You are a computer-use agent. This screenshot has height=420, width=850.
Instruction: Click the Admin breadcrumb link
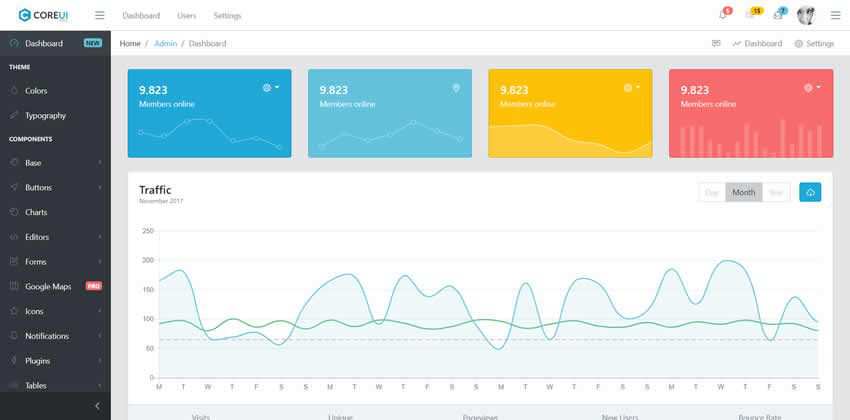pyautogui.click(x=164, y=44)
